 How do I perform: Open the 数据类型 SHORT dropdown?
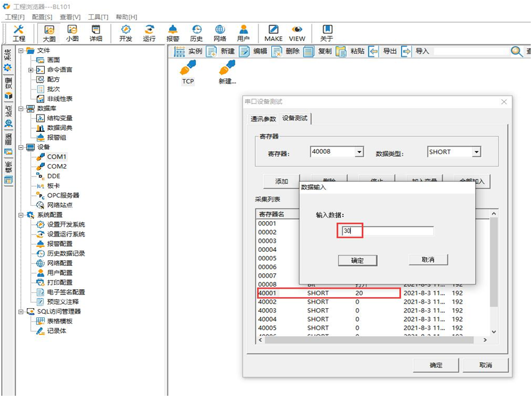(477, 152)
